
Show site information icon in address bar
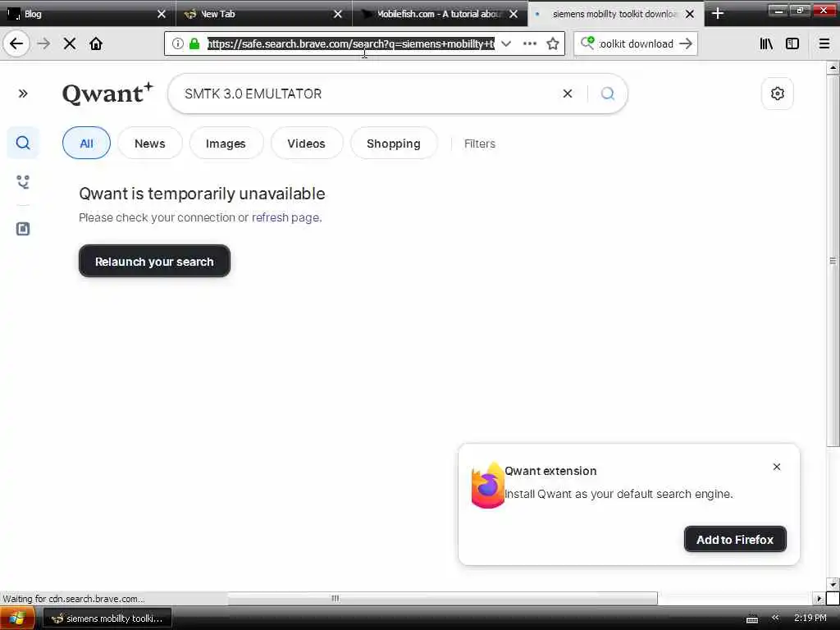click(x=178, y=43)
